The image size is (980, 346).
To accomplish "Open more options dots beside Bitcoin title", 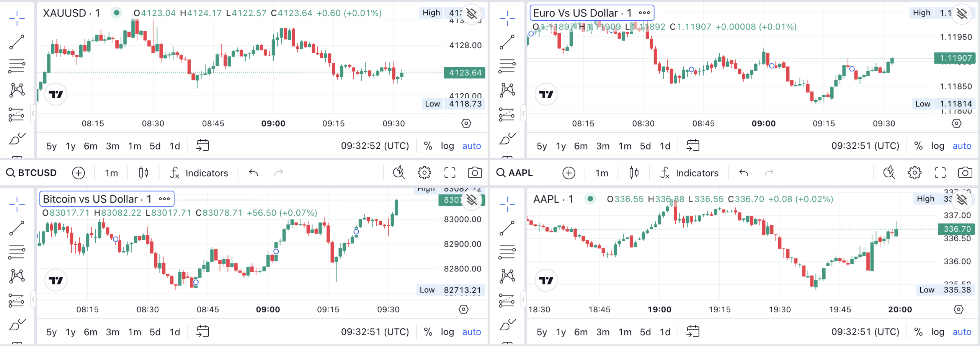I will [x=165, y=199].
